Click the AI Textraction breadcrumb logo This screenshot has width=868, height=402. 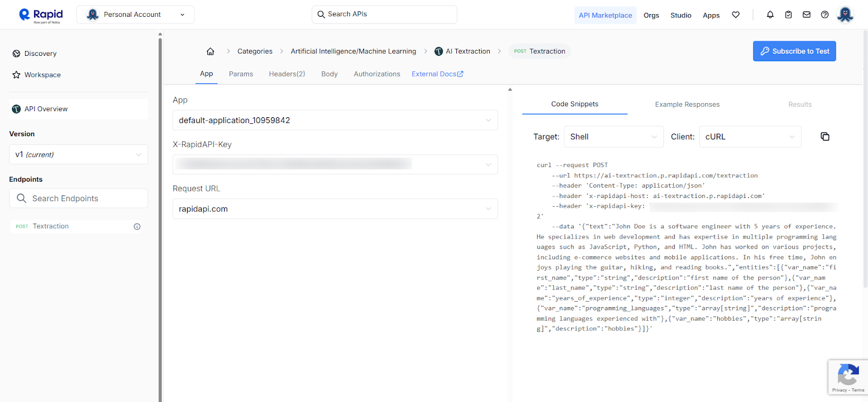(x=439, y=52)
